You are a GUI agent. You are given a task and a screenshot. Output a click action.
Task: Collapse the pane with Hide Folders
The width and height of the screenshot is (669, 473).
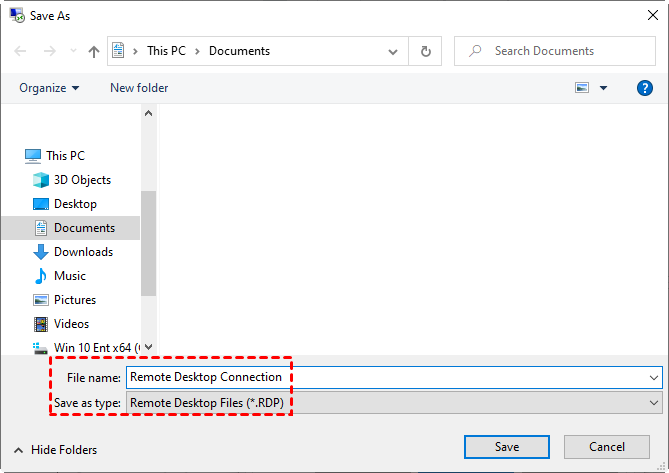click(58, 450)
